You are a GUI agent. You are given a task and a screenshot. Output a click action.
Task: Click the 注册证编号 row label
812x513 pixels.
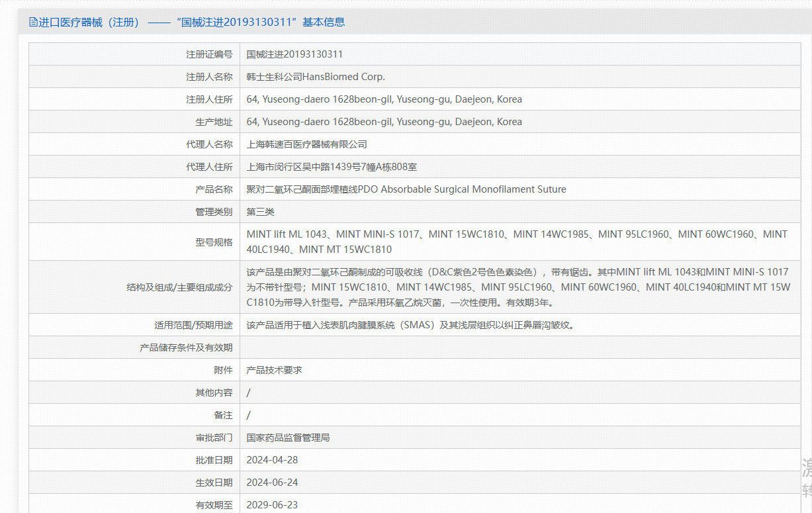[x=209, y=54]
